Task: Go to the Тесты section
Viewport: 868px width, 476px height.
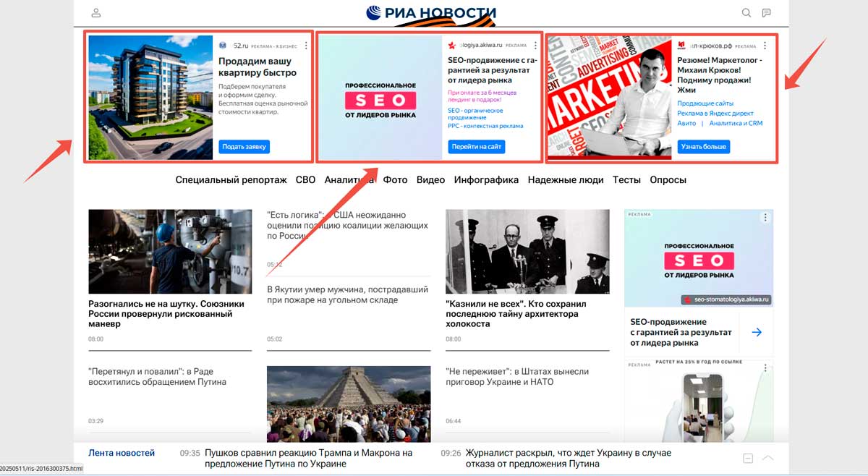Action: coord(626,180)
